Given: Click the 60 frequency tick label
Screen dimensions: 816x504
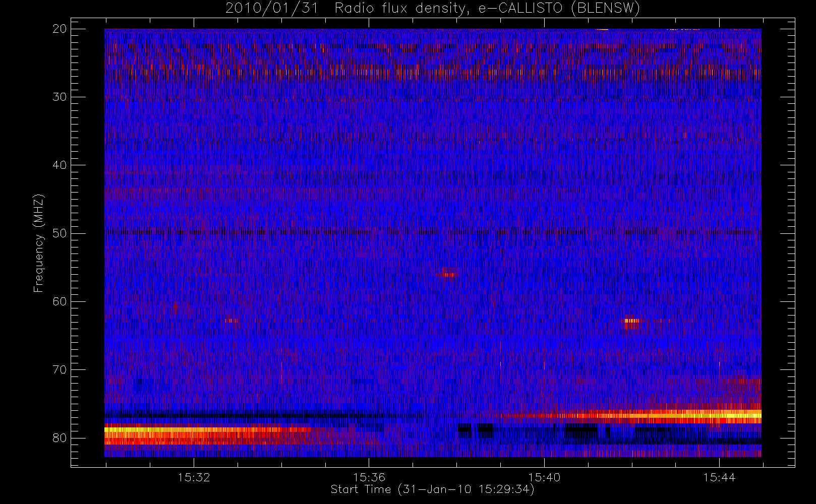Looking at the screenshot, I should 60,301.
